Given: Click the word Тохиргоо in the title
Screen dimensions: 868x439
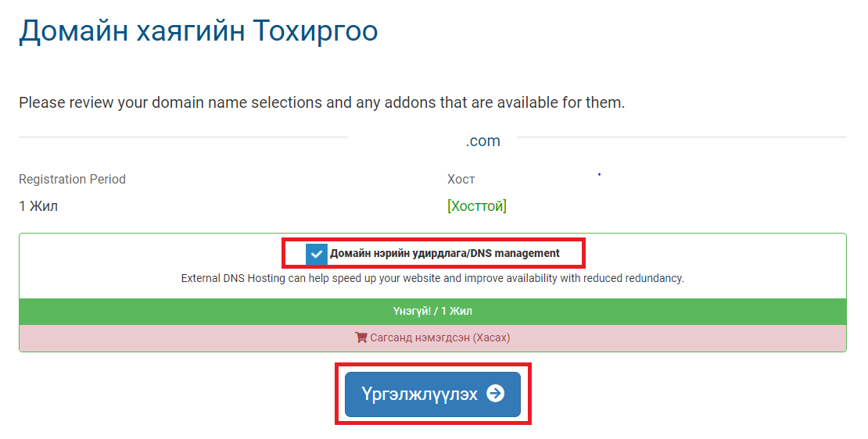Looking at the screenshot, I should tap(316, 31).
